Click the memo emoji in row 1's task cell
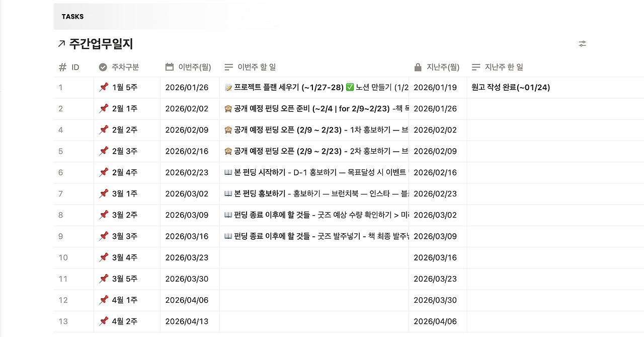The width and height of the screenshot is (644, 337). coord(228,87)
